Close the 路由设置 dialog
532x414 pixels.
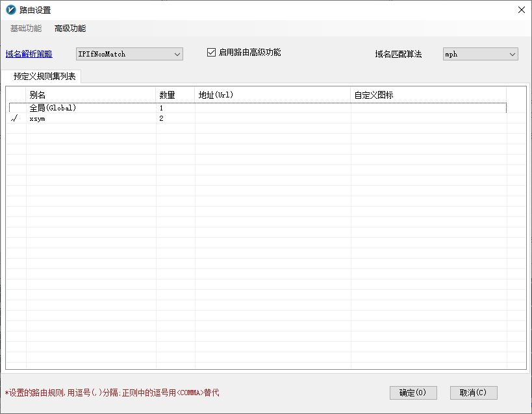tap(522, 10)
